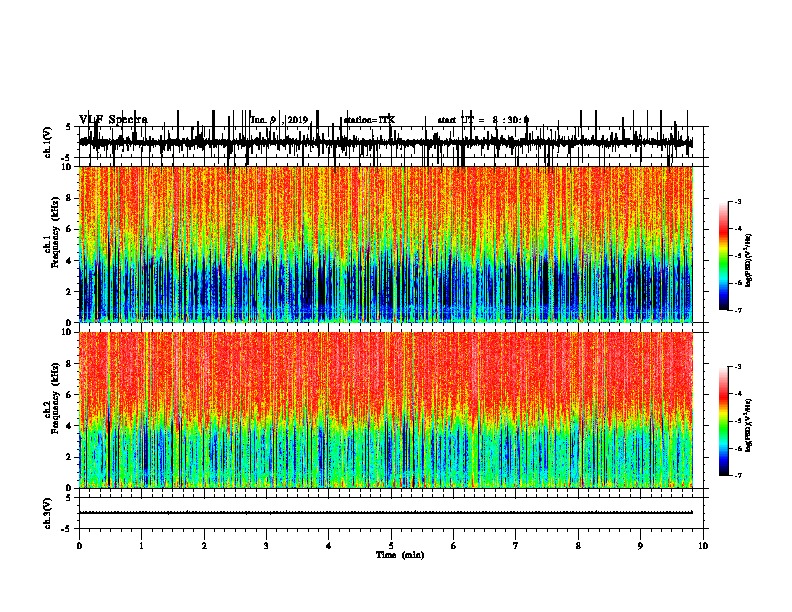Viewport: 792px width, 612px height.
Task: Click the '1' tick on time axis
Action: tap(142, 546)
